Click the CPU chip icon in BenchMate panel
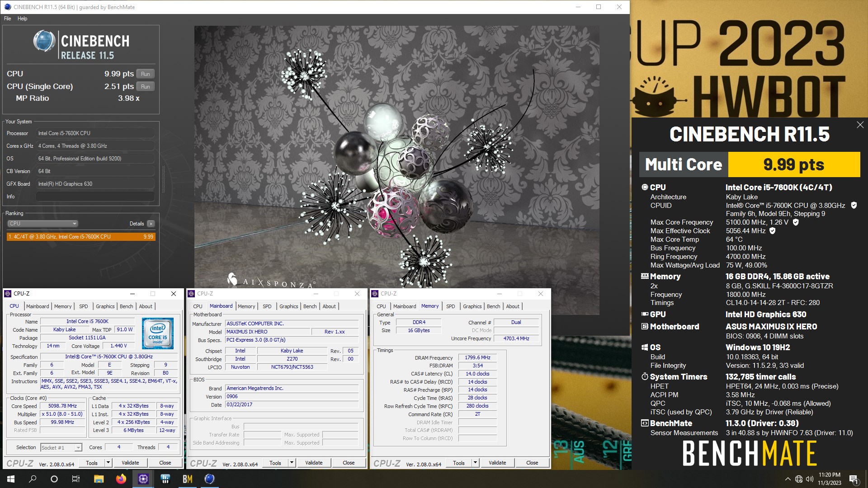868x488 pixels. pos(645,187)
